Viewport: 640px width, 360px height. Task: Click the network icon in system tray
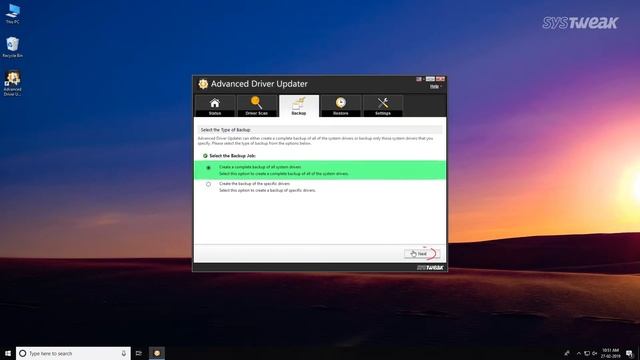click(587, 353)
